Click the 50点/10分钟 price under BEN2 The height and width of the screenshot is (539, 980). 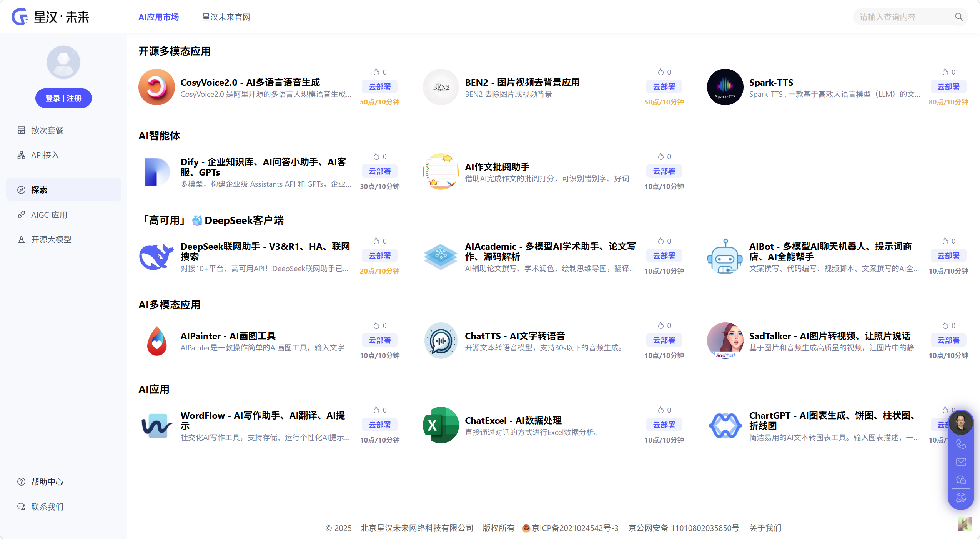(x=664, y=102)
